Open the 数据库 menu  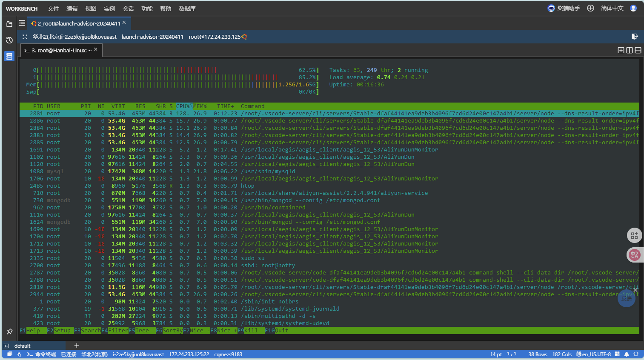(187, 9)
